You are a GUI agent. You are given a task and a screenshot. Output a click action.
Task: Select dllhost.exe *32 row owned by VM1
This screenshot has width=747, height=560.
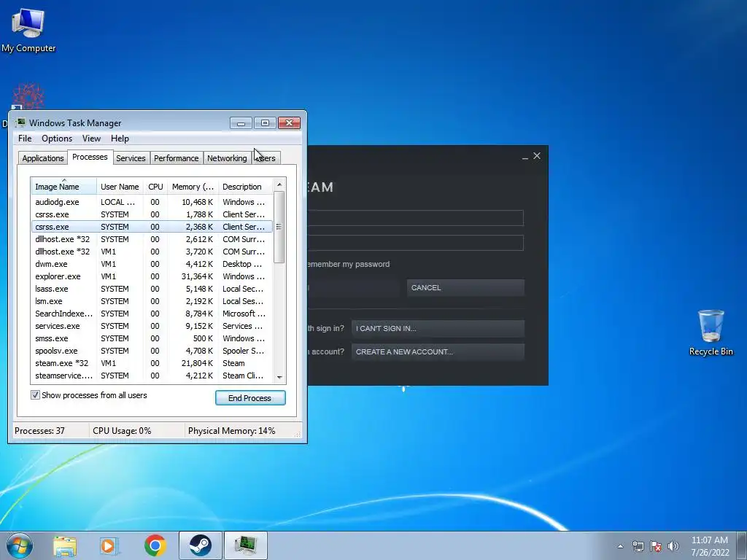coord(152,252)
